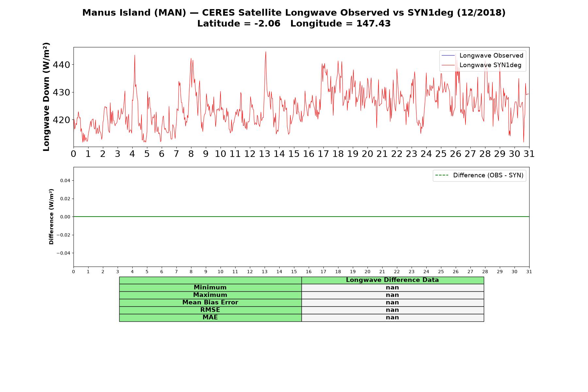Click the Difference (W/m²) axis label
This screenshot has width=588, height=392.
tap(51, 217)
